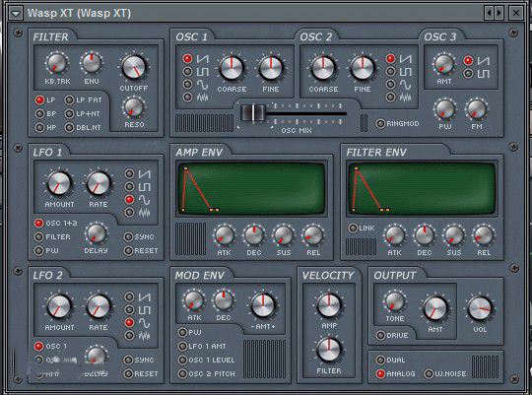Select noise waveform for OSC 2
Screen dimensions: 532x395
(391, 98)
